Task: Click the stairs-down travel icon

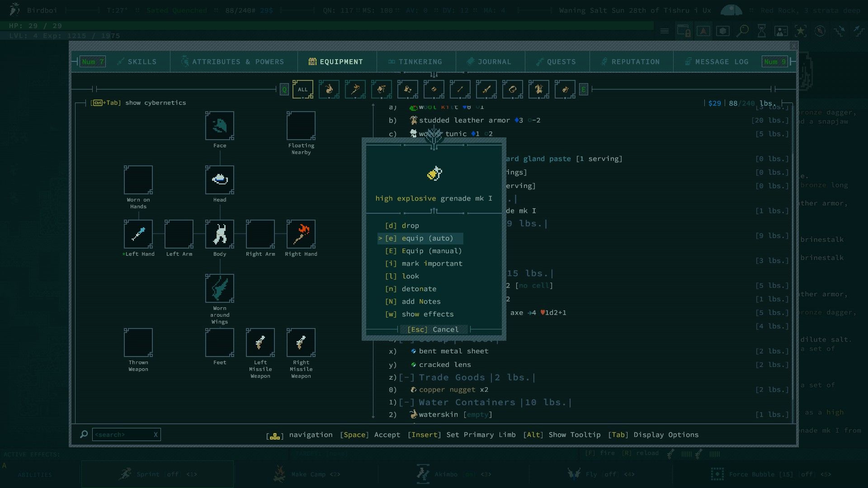Action: [840, 31]
